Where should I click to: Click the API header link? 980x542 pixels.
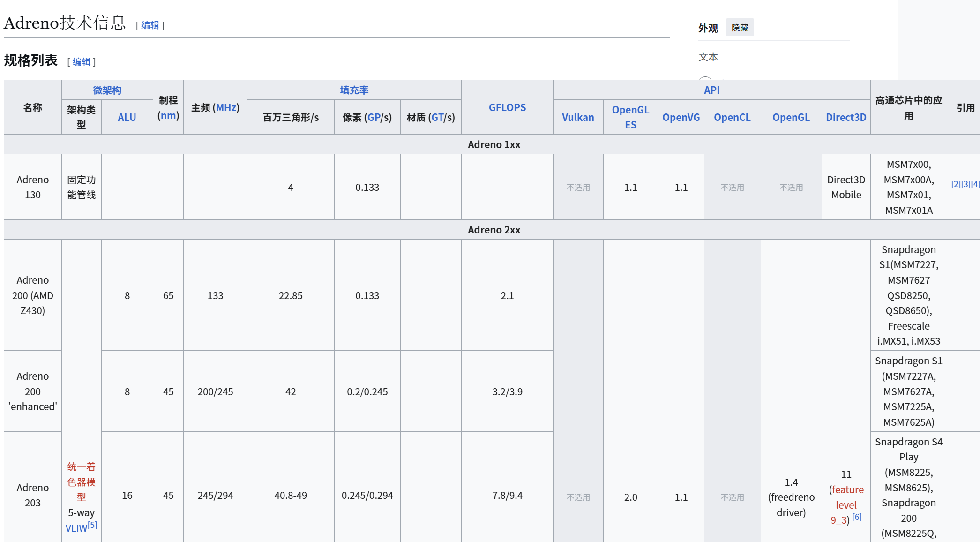coord(711,90)
